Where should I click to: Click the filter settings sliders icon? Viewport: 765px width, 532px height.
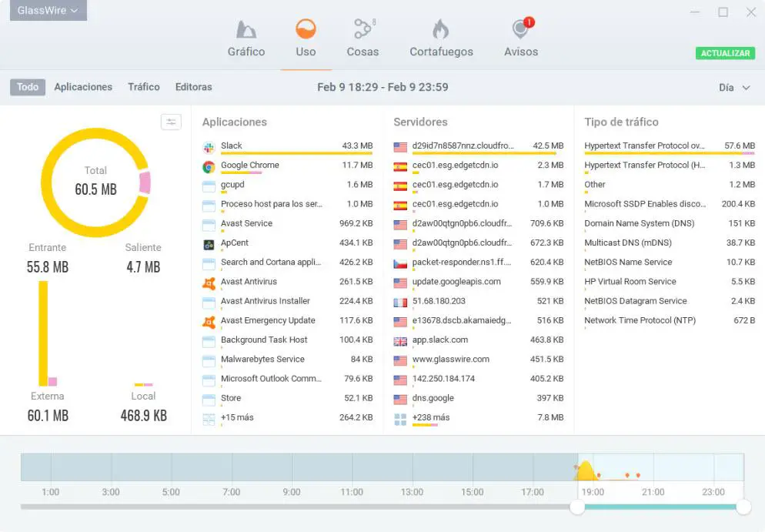[172, 122]
